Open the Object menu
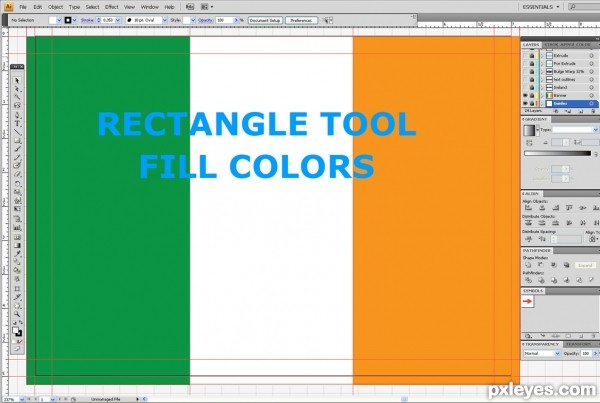Screen dimensions: 600x403 click(x=55, y=7)
